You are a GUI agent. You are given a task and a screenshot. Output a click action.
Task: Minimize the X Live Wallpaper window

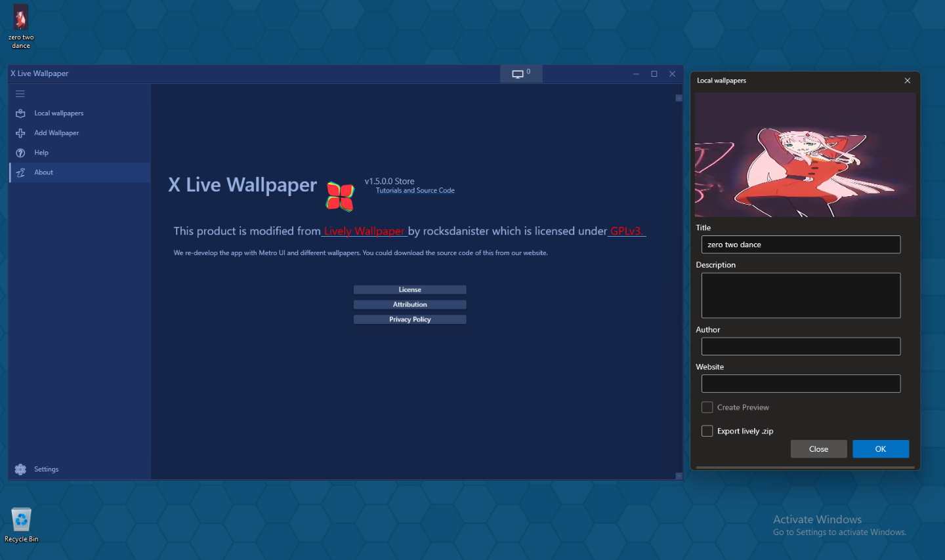click(636, 74)
